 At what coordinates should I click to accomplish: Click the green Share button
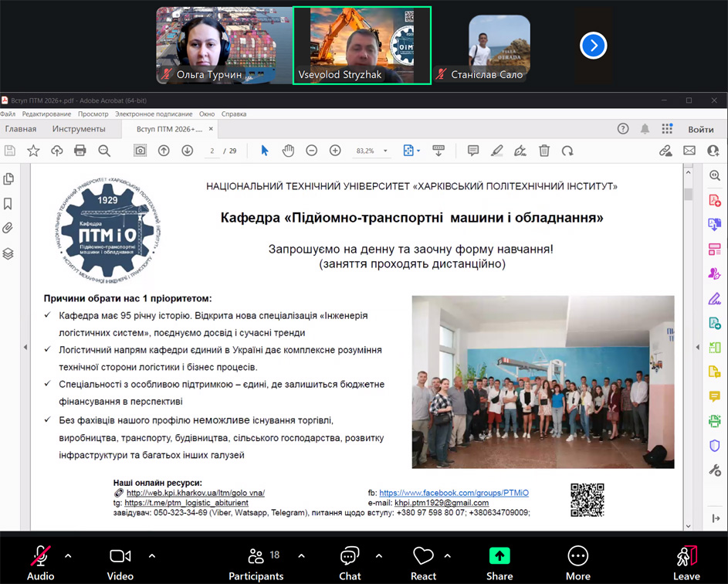pos(499,562)
